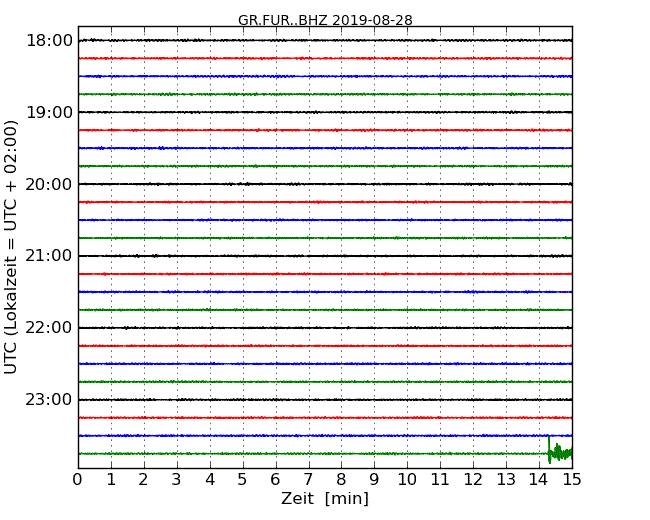Click x-axis tick label 5

point(242,480)
